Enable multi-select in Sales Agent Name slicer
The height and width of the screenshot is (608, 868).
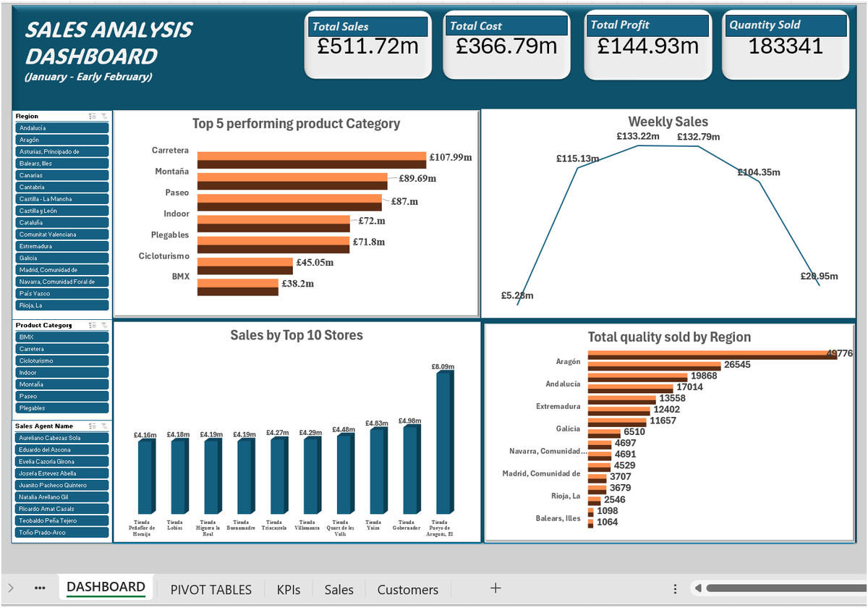[x=93, y=426]
